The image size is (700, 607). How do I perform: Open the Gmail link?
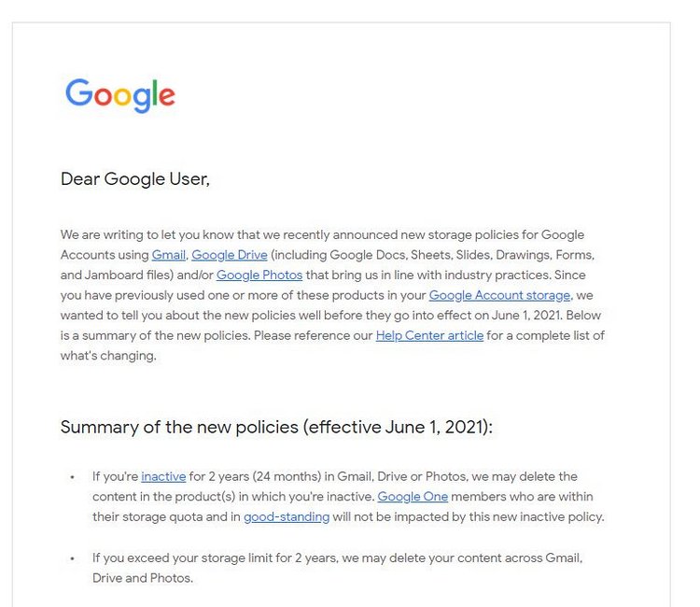(x=168, y=255)
